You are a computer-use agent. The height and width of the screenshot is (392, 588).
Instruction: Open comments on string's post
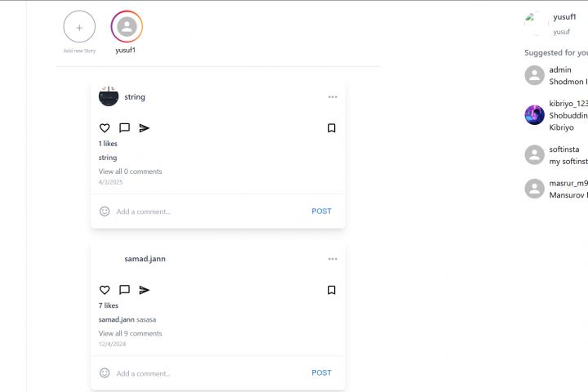(x=124, y=128)
